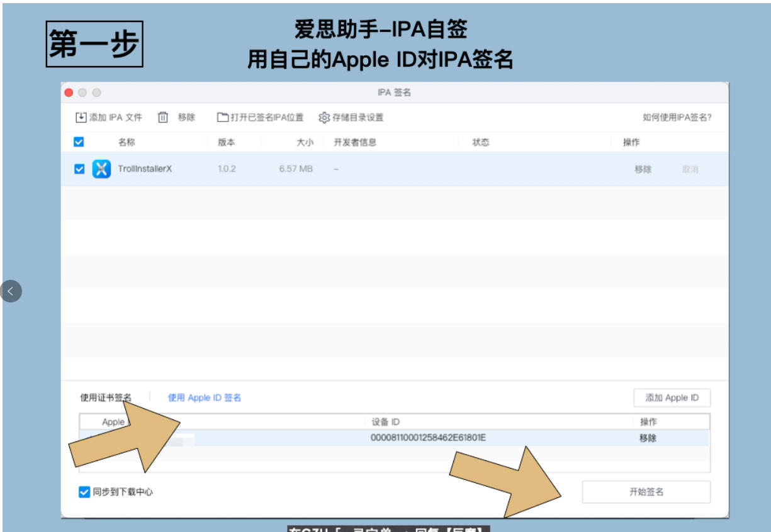The width and height of the screenshot is (771, 532).
Task: Go to previous image with left chevron
Action: pyautogui.click(x=11, y=291)
